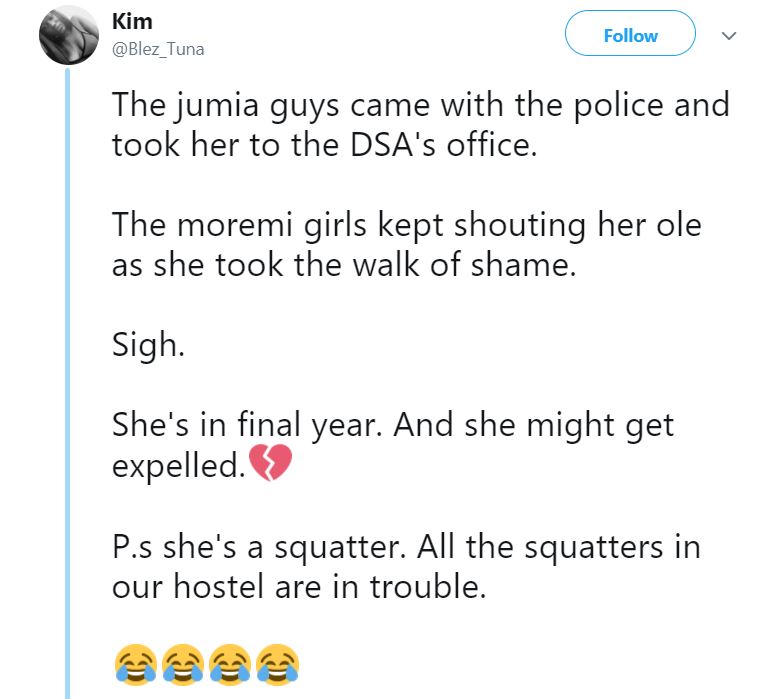Click the line 'The moremi girls kept shouting her ole'
Viewport: 762px width, 699px height.
tap(406, 224)
